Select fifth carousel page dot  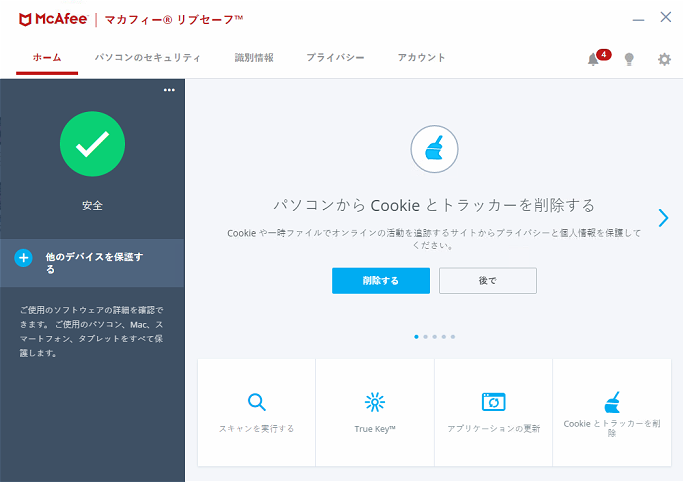453,337
